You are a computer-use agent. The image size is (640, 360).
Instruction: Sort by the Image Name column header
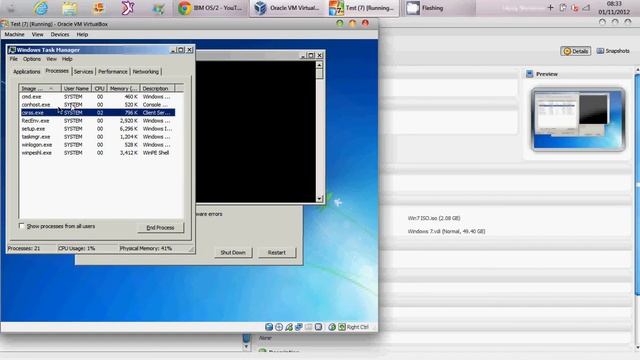tap(40, 89)
